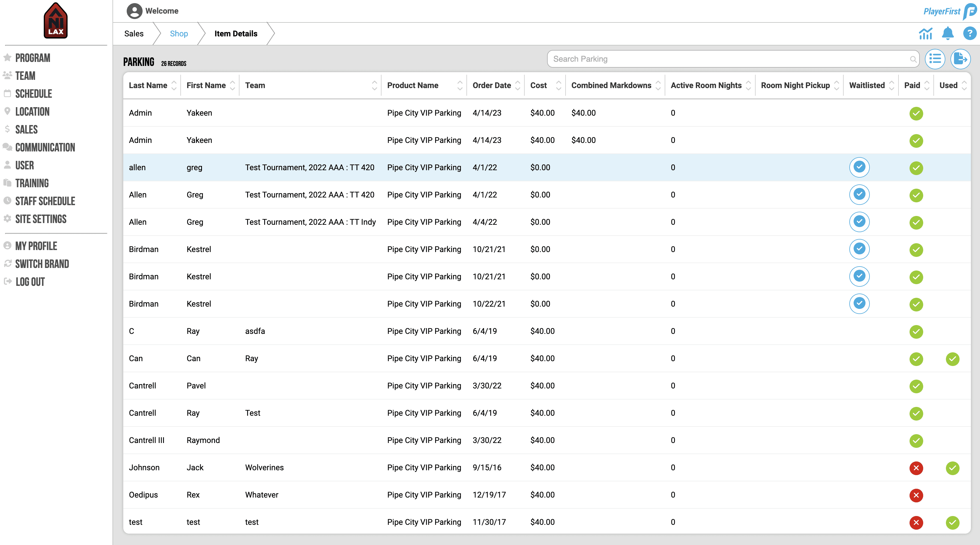Open the Site Settings sidebar menu

41,219
